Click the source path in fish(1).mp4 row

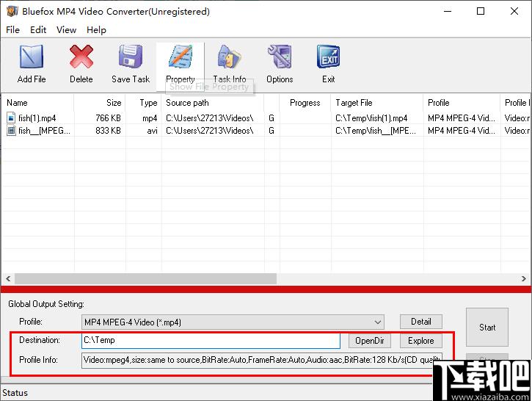pos(209,118)
